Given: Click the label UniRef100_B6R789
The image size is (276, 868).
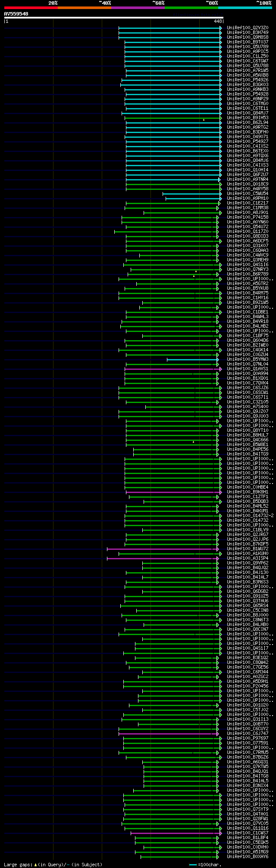Looking at the screenshot, I should click(x=248, y=274).
